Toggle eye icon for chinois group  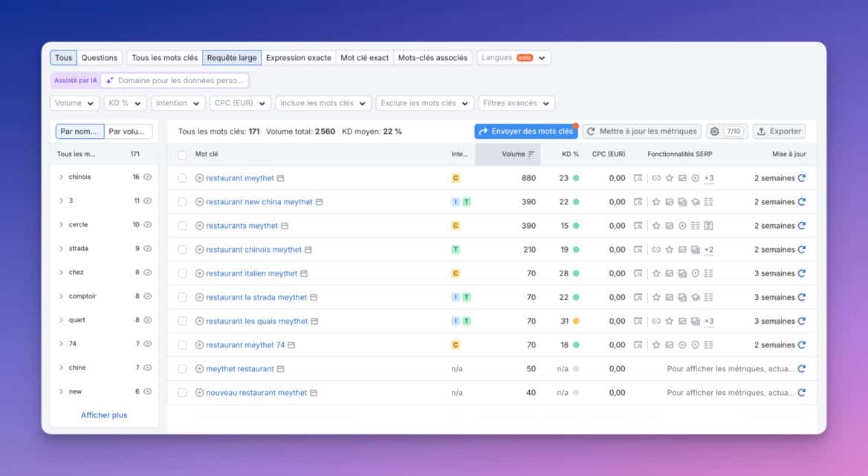pyautogui.click(x=147, y=177)
